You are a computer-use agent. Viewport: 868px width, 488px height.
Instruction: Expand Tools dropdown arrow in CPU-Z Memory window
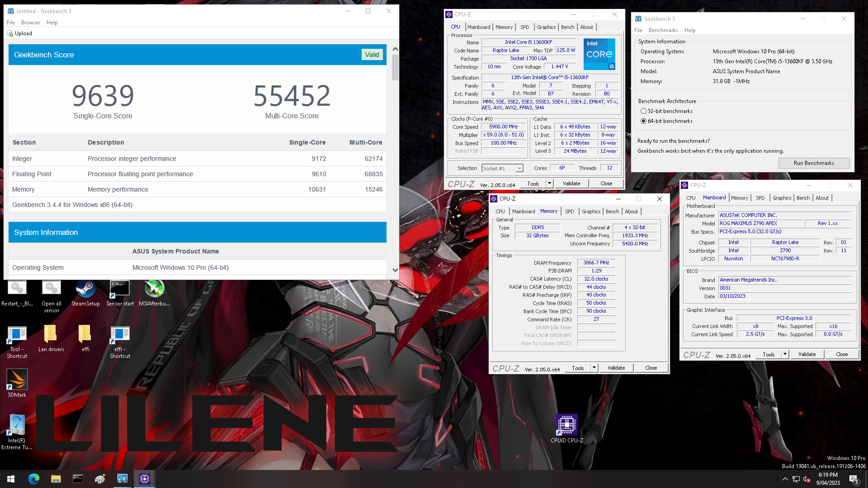point(594,368)
